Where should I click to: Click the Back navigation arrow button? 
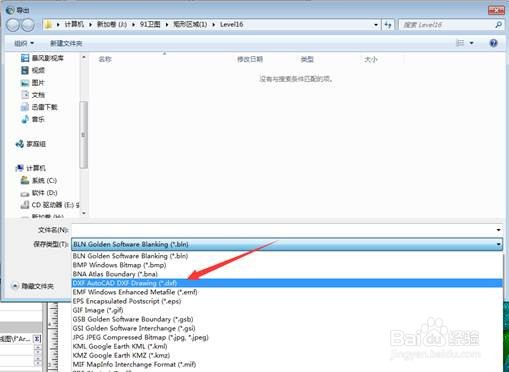[x=13, y=25]
